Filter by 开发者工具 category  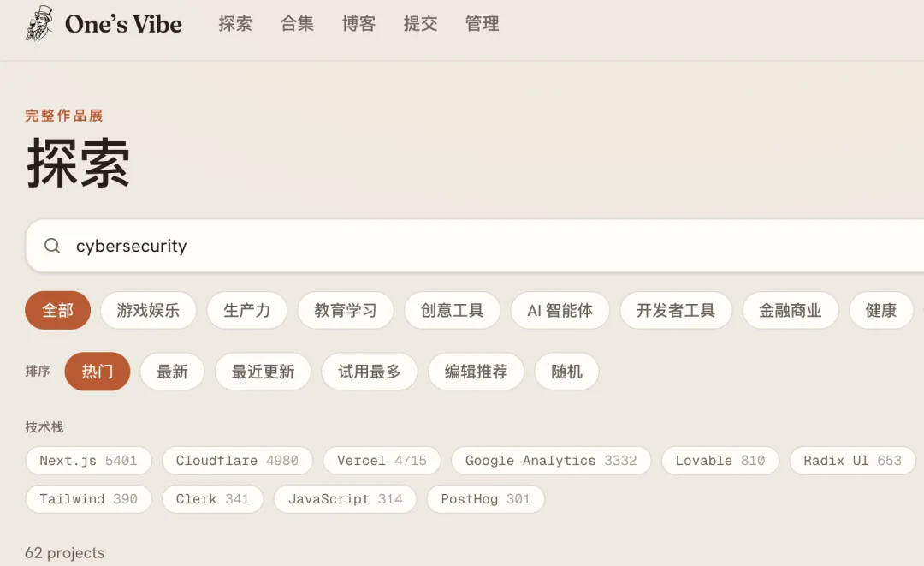(x=676, y=310)
